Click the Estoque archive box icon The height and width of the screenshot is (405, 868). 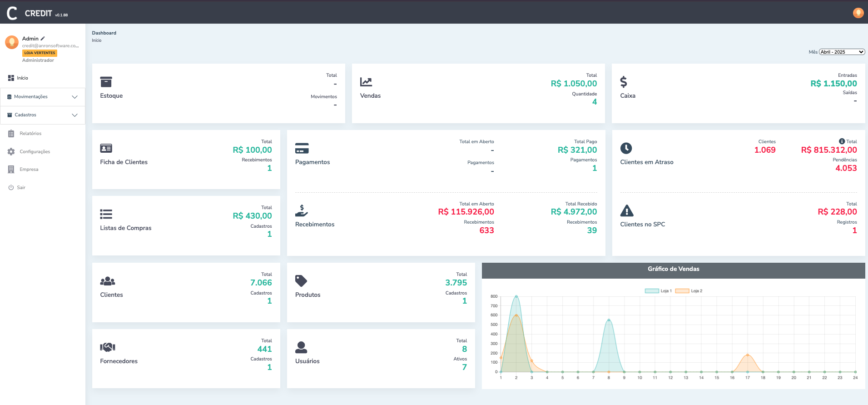tap(106, 82)
